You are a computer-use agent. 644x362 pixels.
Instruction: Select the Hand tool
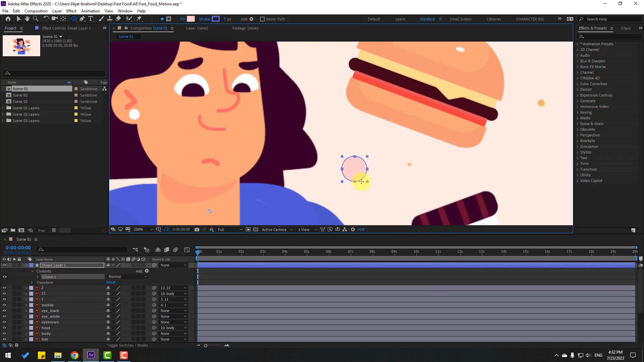[x=27, y=19]
